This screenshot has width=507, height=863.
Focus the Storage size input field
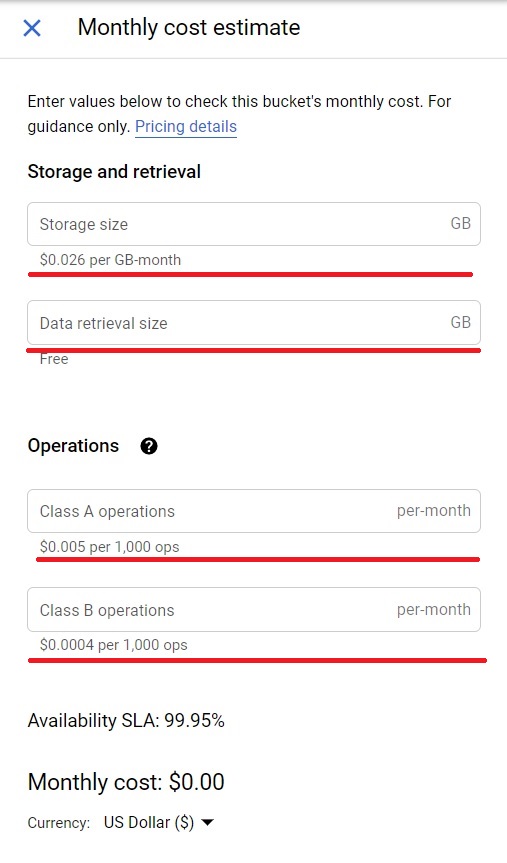coord(254,224)
